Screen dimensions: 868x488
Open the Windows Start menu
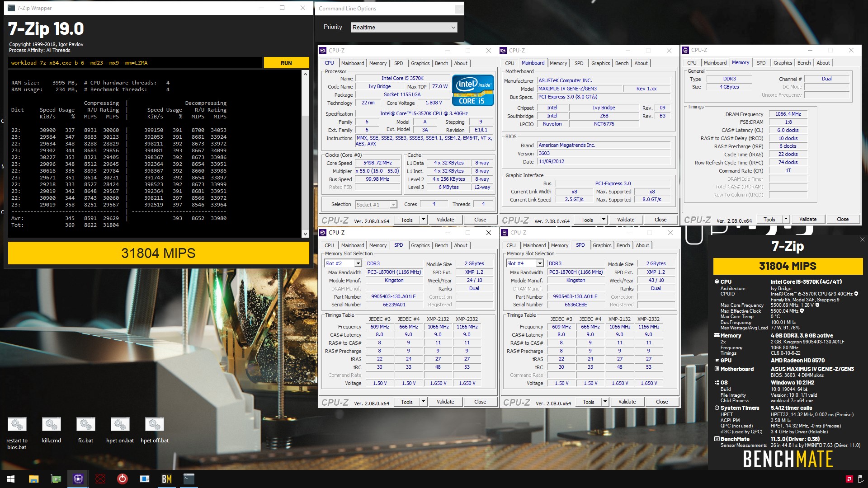[x=11, y=479]
